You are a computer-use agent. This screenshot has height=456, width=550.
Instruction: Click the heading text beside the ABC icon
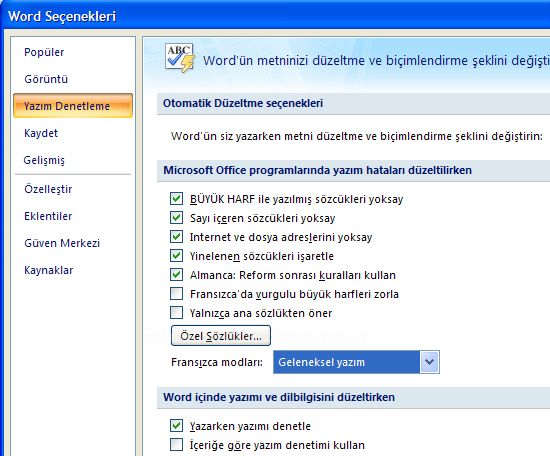tap(376, 60)
